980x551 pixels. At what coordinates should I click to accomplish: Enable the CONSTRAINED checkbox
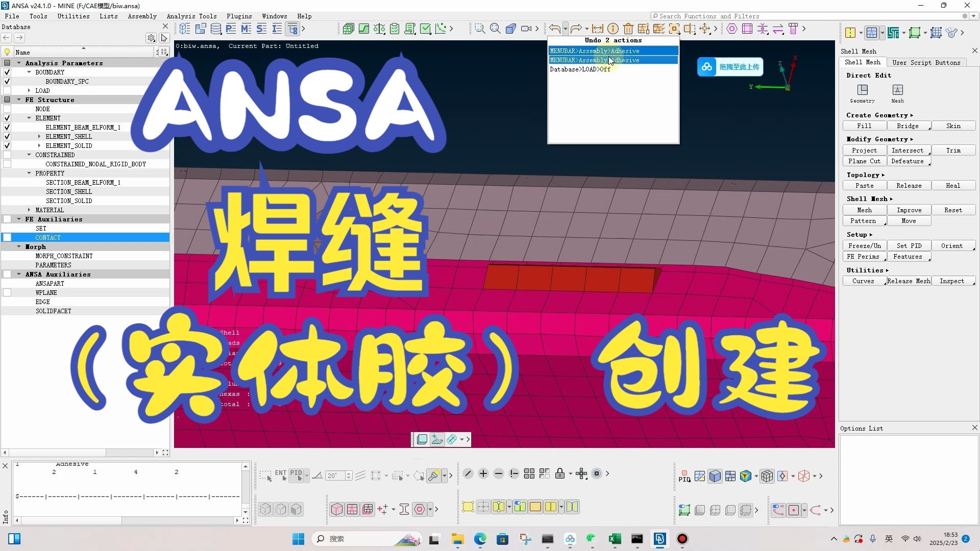pyautogui.click(x=7, y=155)
